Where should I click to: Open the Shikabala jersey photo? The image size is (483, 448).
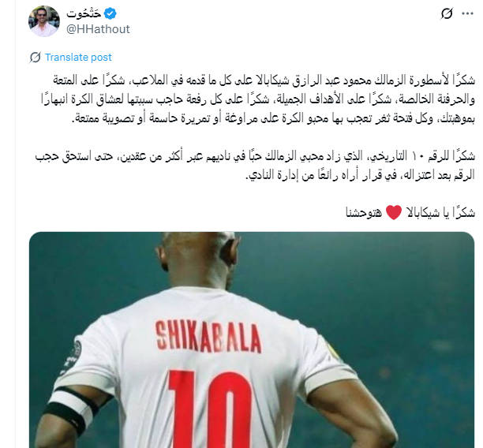252,340
